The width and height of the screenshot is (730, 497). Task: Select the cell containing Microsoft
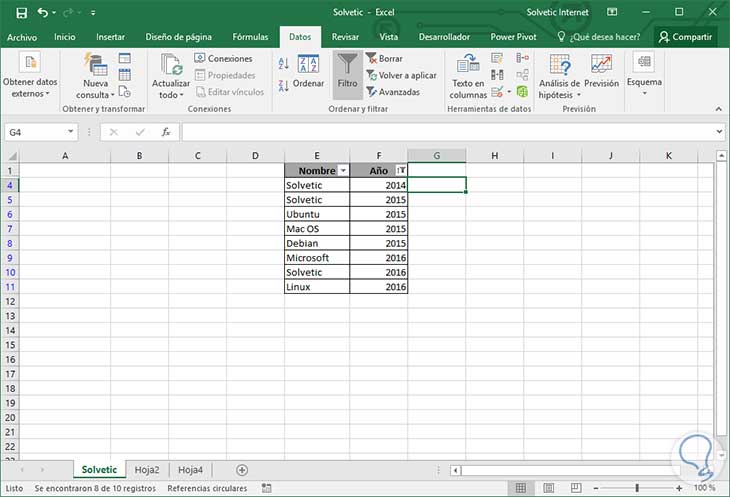(x=317, y=258)
